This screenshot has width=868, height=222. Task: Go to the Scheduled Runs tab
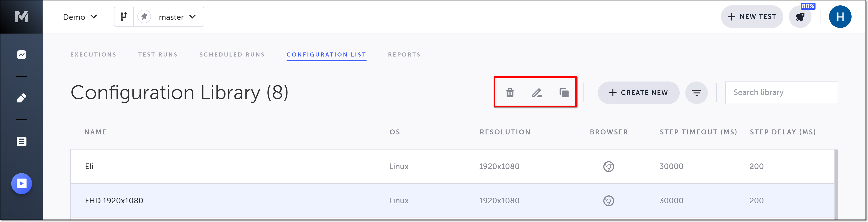click(x=232, y=54)
